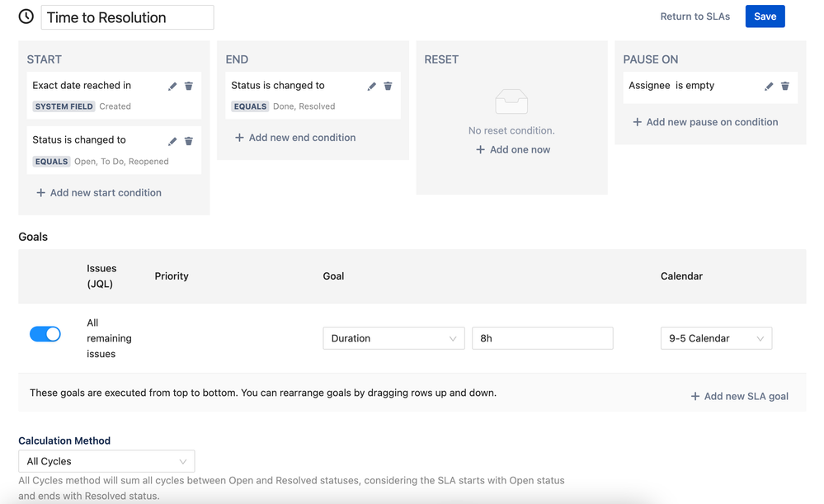This screenshot has height=504, width=824.
Task: Click the clock icon beside SLA name
Action: (26, 16)
